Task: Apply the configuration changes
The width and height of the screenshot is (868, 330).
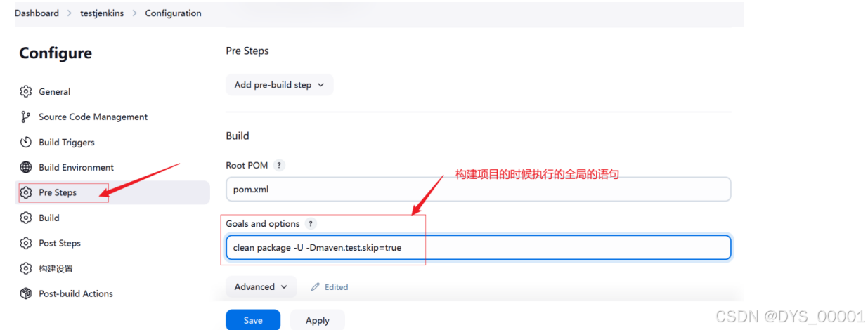Action: 317,320
